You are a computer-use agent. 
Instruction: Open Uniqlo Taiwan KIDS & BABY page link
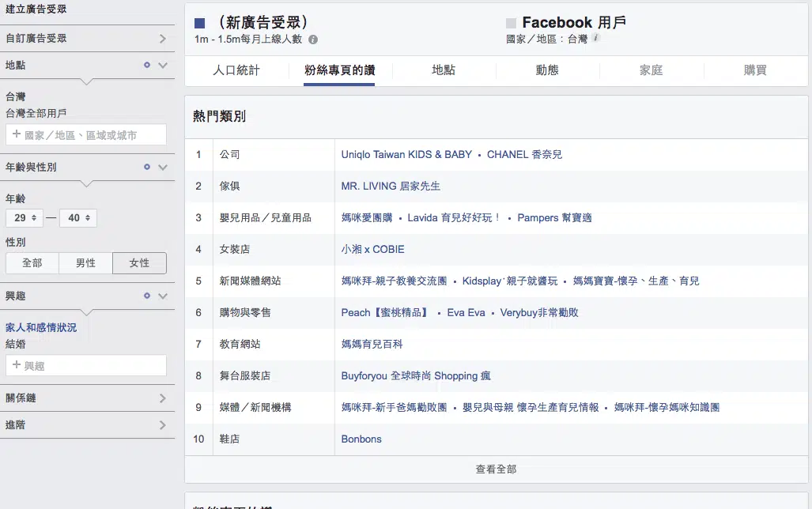tap(406, 154)
